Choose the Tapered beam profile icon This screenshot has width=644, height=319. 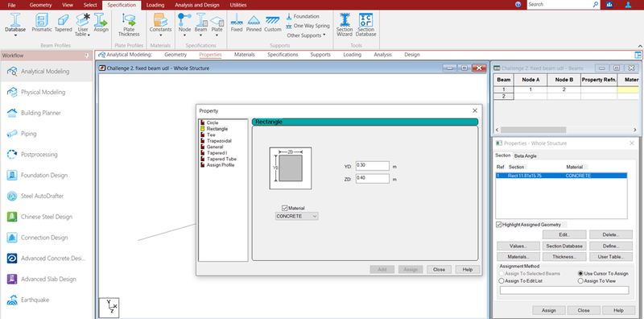pos(64,23)
